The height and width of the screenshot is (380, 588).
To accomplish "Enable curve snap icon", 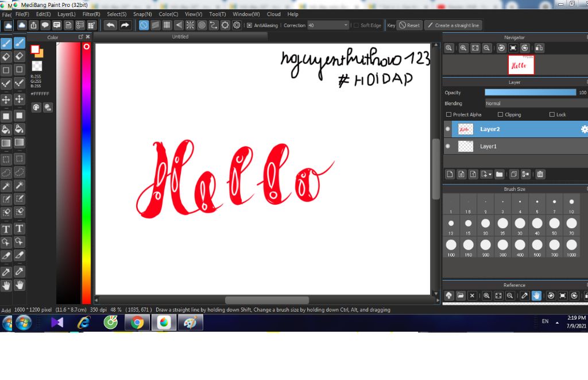I will [x=214, y=25].
